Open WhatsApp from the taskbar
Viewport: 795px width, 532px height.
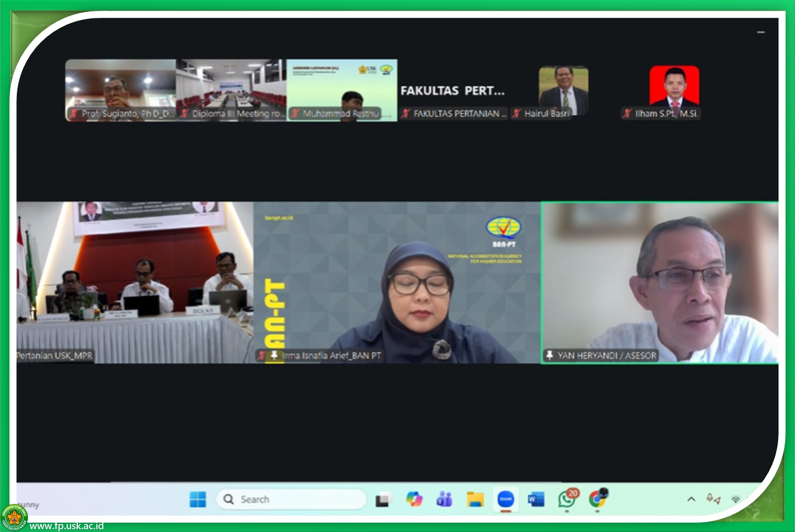(x=567, y=499)
